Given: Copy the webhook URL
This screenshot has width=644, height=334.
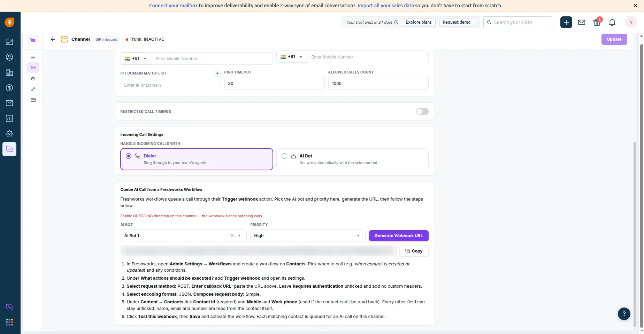Looking at the screenshot, I should [x=414, y=251].
